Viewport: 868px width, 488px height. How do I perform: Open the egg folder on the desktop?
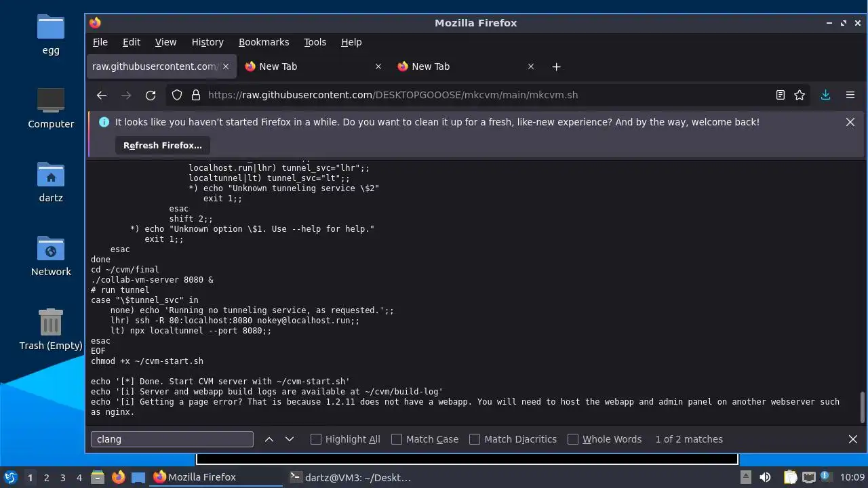coord(51,35)
